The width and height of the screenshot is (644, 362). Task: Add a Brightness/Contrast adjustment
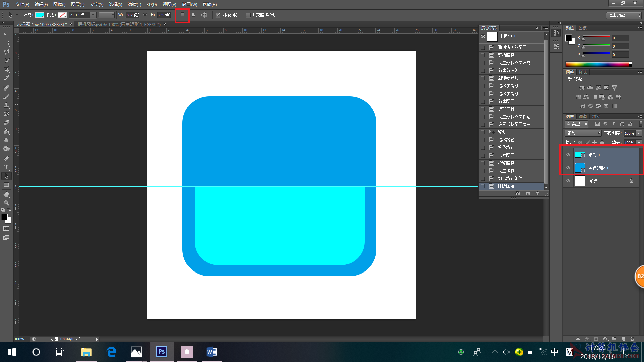point(582,88)
